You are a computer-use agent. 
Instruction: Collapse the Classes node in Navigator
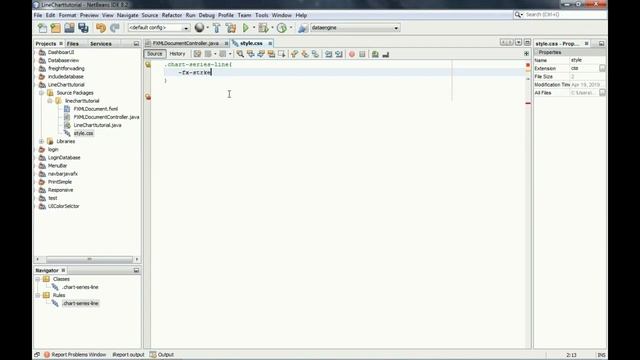click(38, 279)
